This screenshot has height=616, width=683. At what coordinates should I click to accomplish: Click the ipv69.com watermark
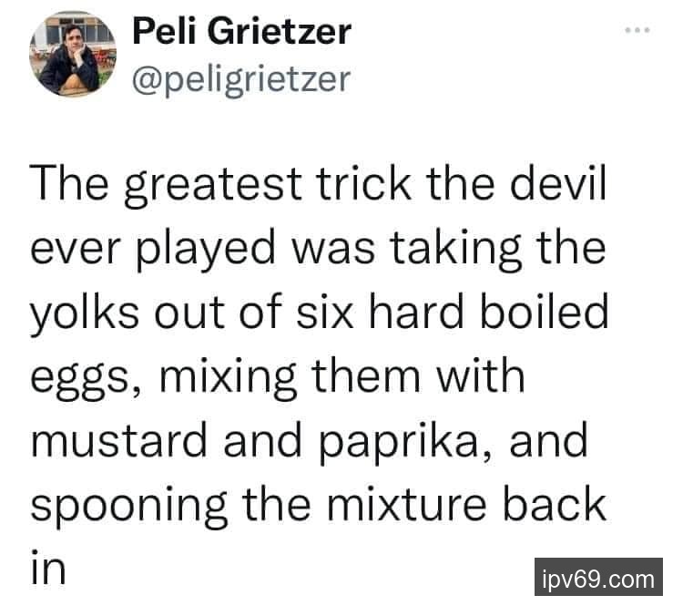(597, 578)
